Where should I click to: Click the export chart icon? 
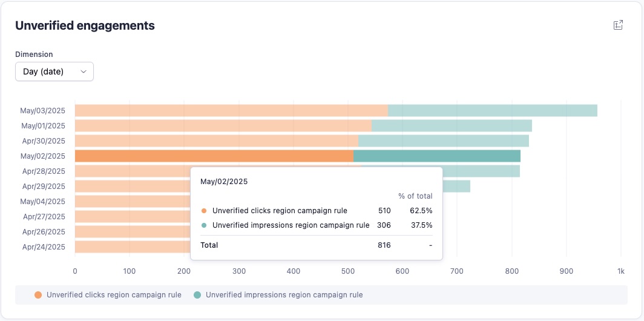tap(618, 25)
